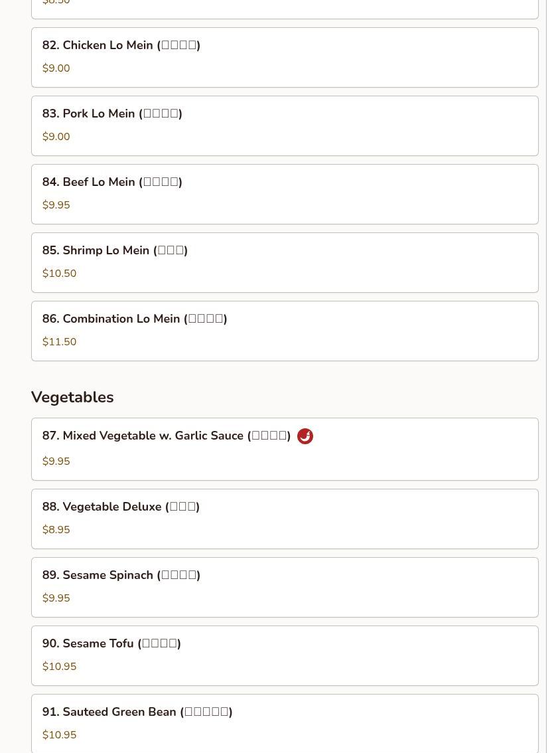The image size is (560, 753).
Task: Click the $10.95 Sesame Tofu price
Action: [x=59, y=666]
